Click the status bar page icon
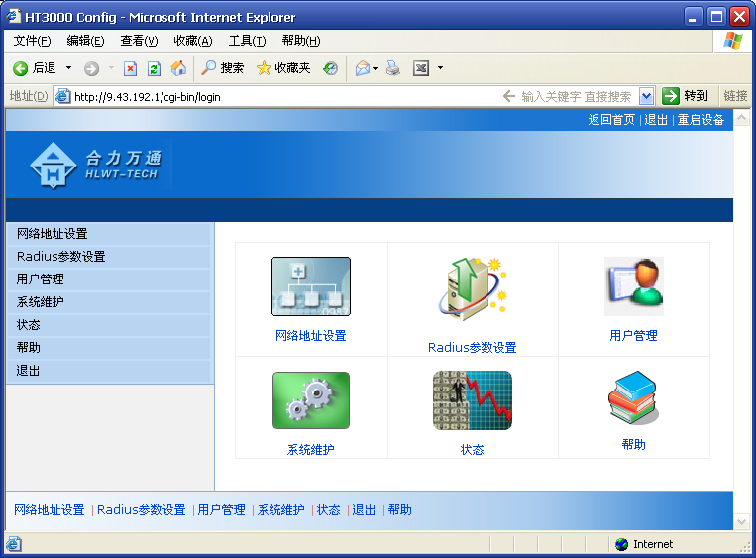The width and height of the screenshot is (756, 558). [x=14, y=544]
